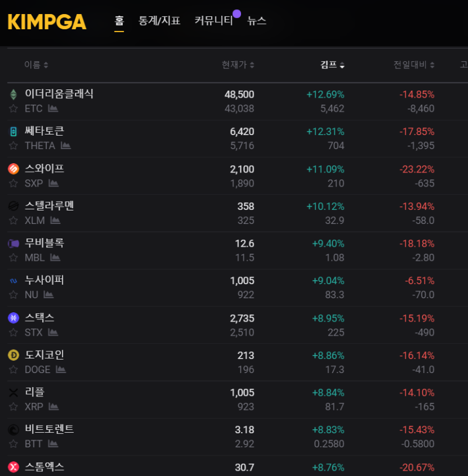Open 누사이퍼 coin details
The height and width of the screenshot is (476, 468).
(x=44, y=280)
